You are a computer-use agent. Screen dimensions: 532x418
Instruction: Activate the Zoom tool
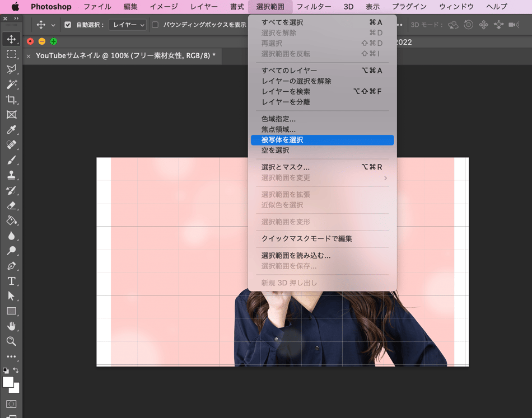tap(11, 341)
